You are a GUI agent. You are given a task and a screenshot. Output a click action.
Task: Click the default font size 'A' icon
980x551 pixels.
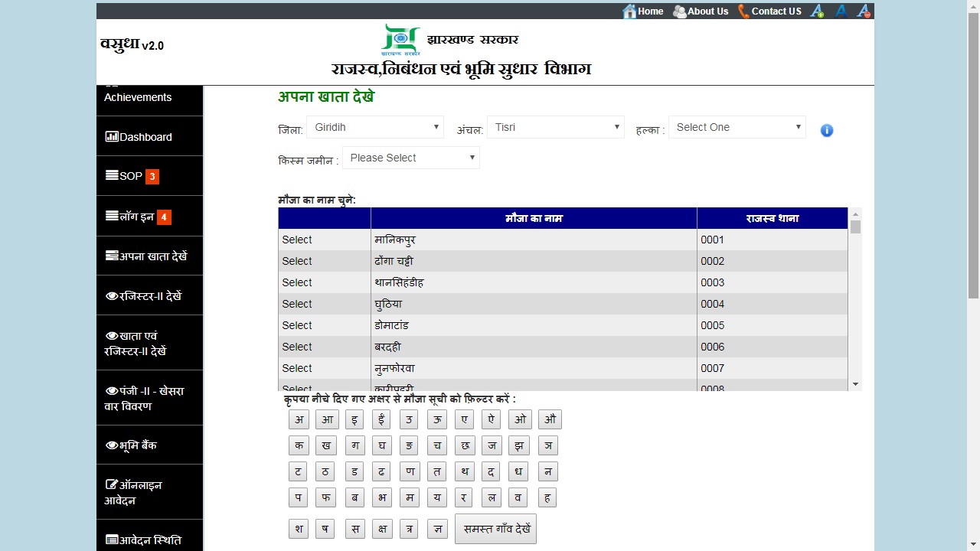point(840,11)
